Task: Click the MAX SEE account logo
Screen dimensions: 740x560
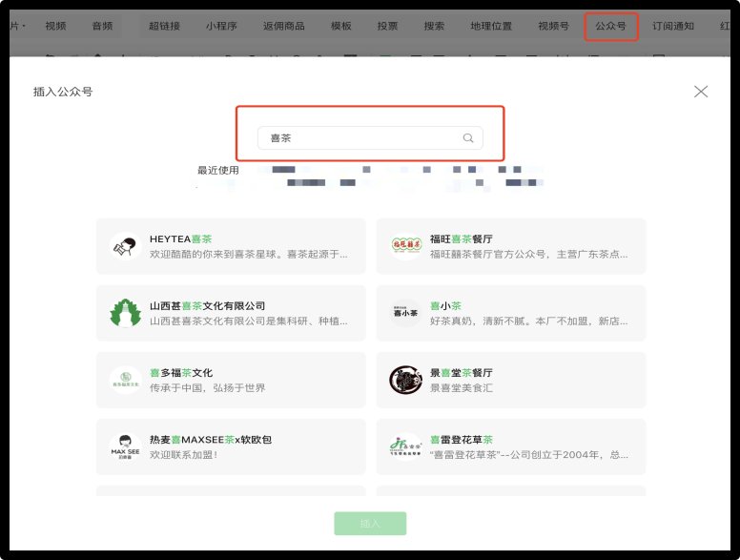Action: tap(125, 446)
